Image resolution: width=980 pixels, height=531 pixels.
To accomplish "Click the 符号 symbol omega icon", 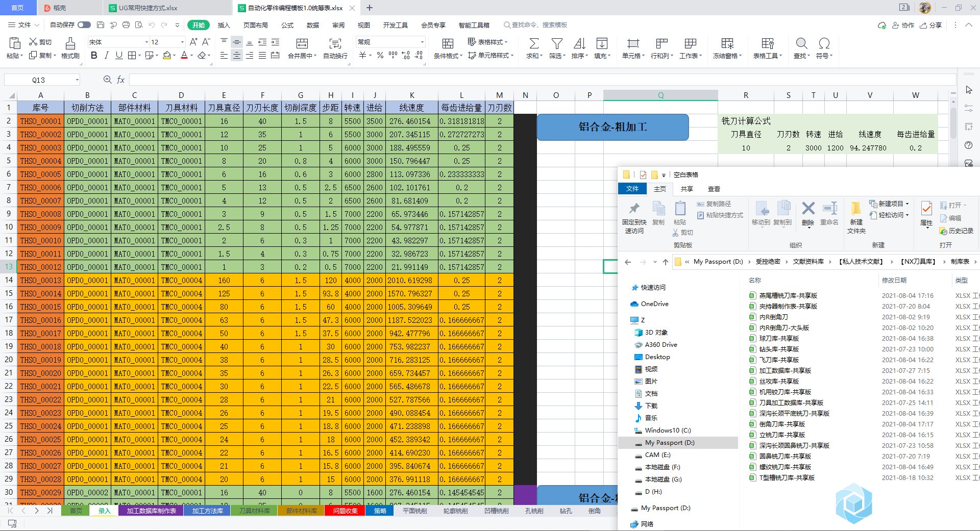I will pyautogui.click(x=824, y=43).
